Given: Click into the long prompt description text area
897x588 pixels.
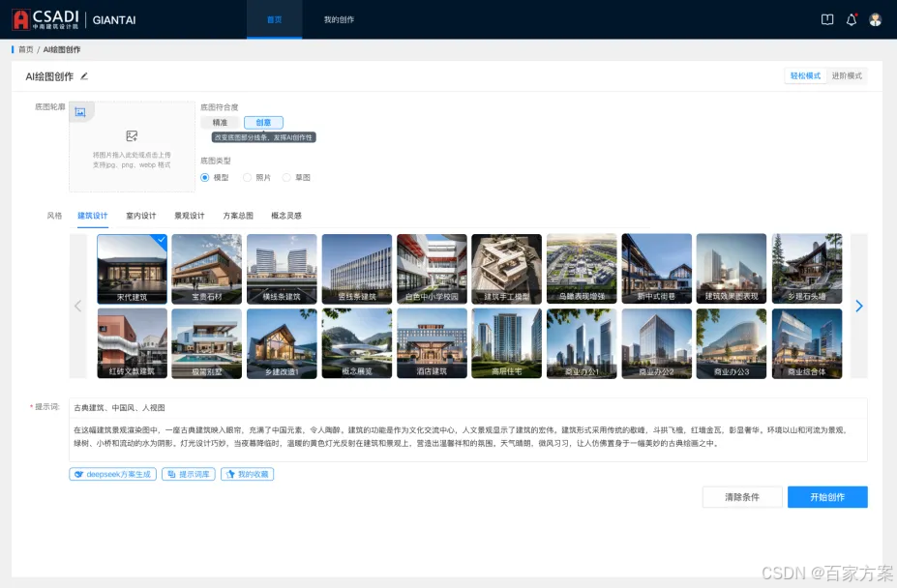Looking at the screenshot, I should point(468,439).
